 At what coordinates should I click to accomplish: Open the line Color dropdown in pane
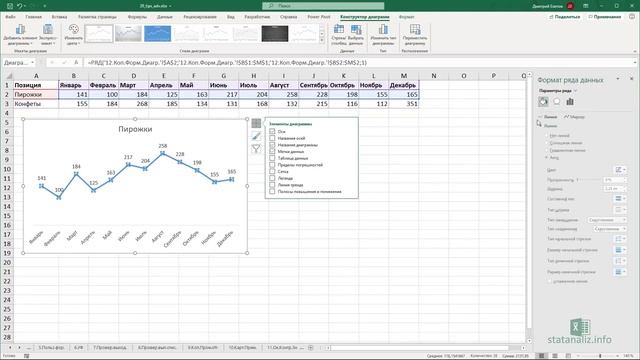[x=620, y=169]
